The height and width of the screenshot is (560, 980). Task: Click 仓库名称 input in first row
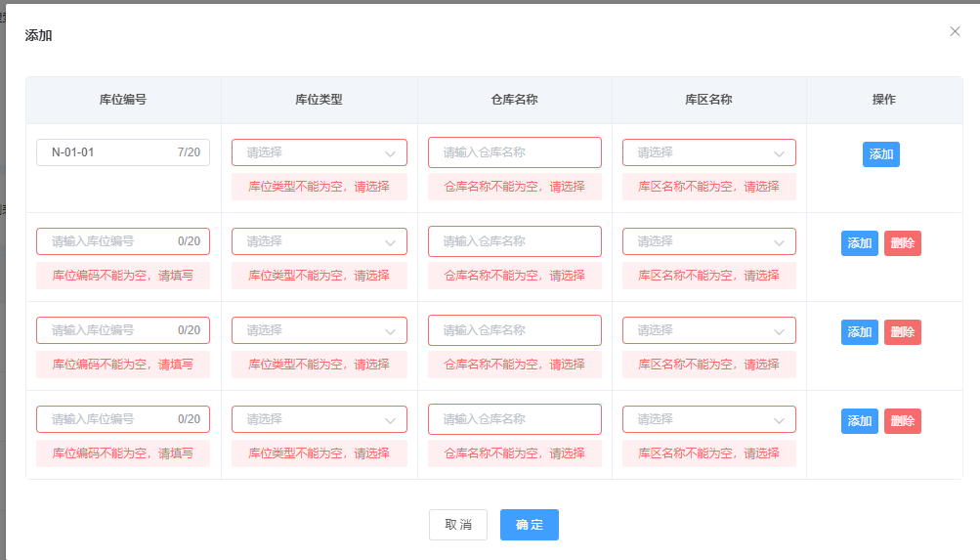click(x=514, y=152)
